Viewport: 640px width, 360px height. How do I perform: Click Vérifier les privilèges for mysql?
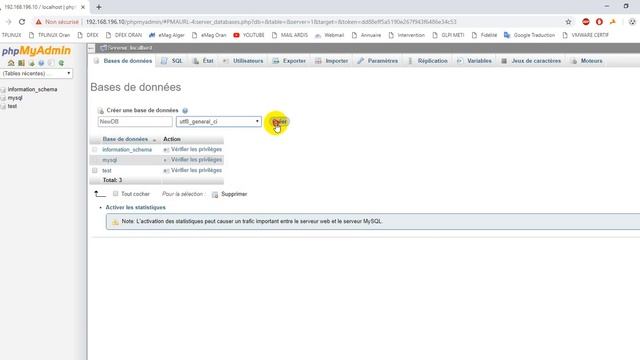coord(196,160)
